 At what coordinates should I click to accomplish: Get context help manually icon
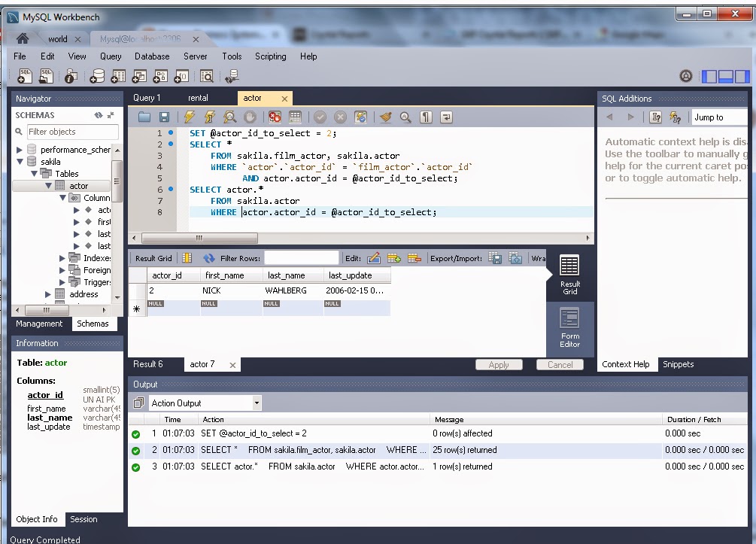(656, 117)
